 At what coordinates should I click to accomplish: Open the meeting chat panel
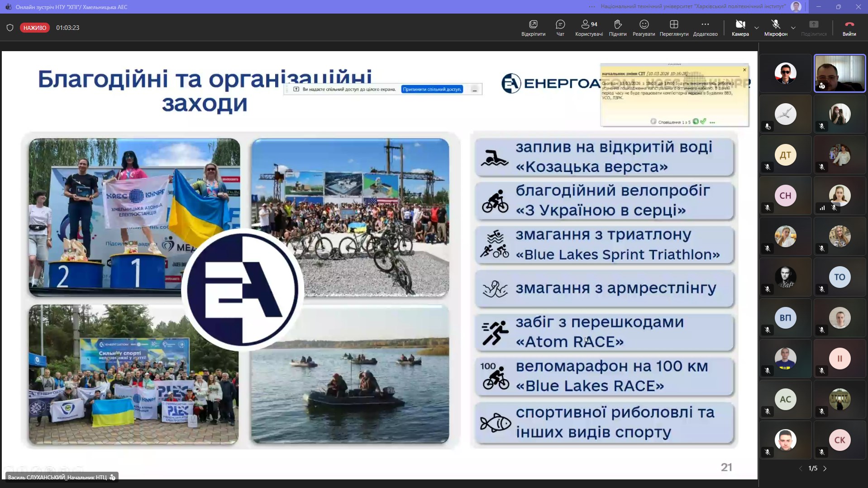560,28
